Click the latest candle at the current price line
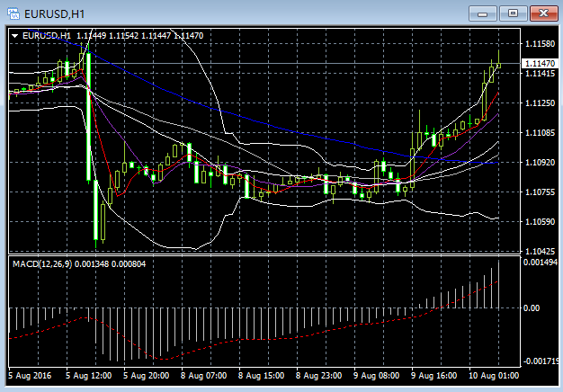The height and width of the screenshot is (392, 563). coord(499,66)
